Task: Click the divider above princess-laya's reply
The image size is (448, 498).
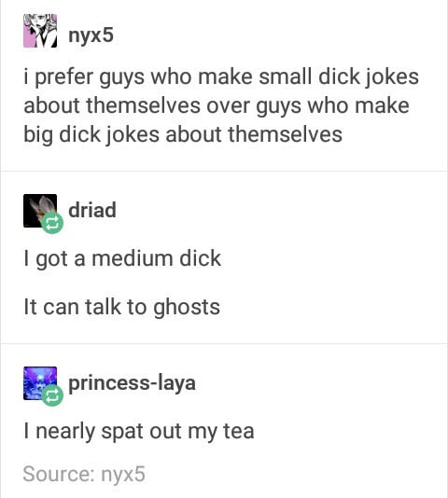Action: [x=224, y=343]
